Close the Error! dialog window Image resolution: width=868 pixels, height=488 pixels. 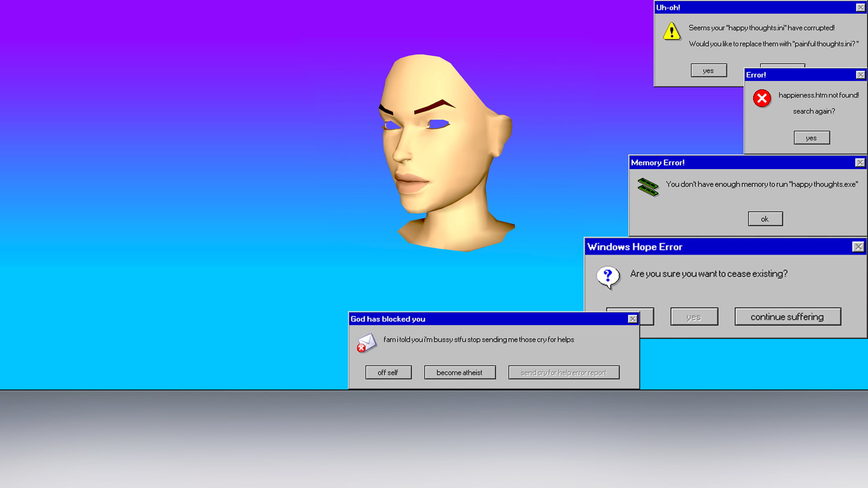pyautogui.click(x=860, y=75)
